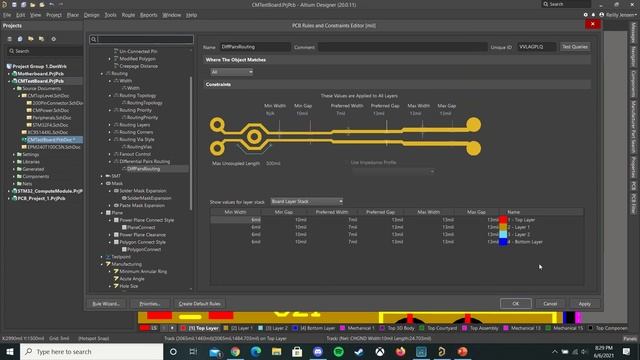The image size is (640, 360).
Task: Click the Top Layer red color swatch
Action: 503,220
